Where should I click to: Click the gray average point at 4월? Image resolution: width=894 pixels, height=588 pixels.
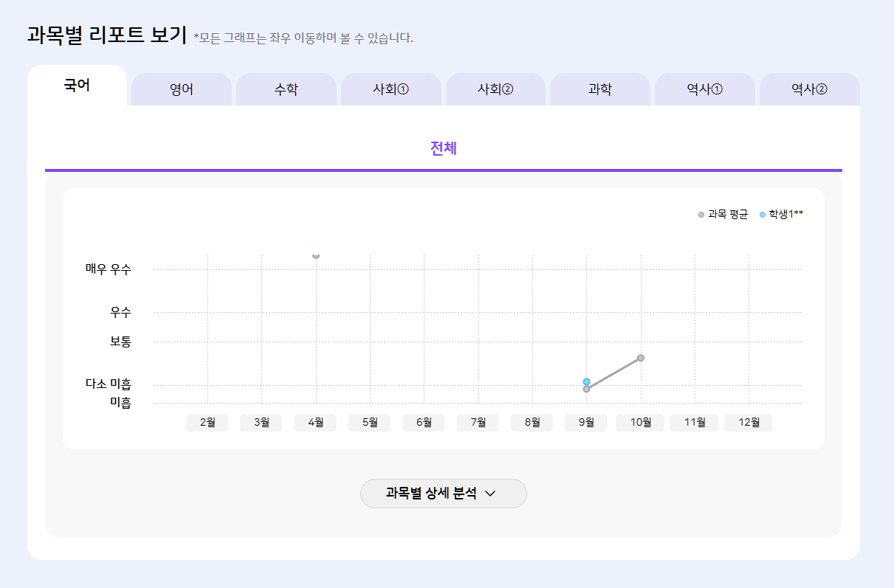click(x=316, y=255)
